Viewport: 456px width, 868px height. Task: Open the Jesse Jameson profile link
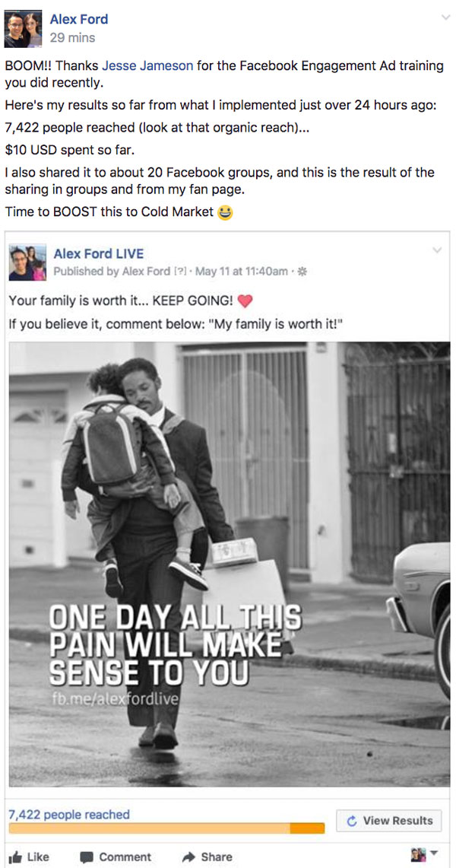pos(147,66)
